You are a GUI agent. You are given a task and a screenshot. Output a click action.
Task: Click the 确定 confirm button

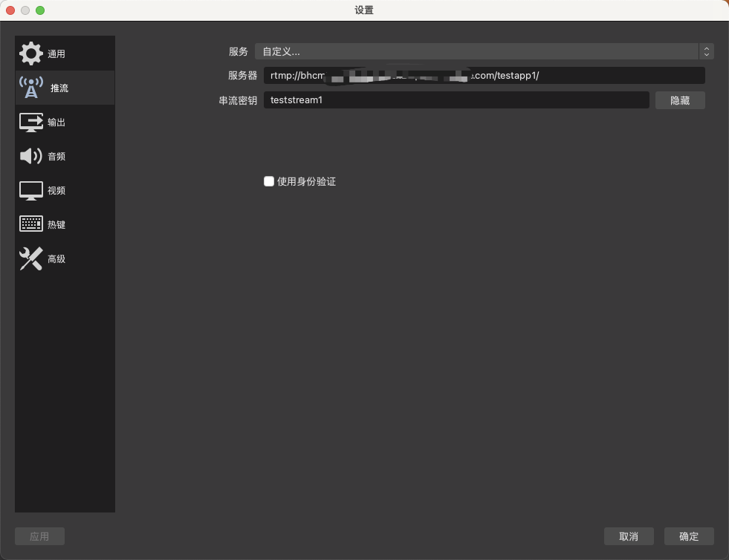(x=689, y=536)
